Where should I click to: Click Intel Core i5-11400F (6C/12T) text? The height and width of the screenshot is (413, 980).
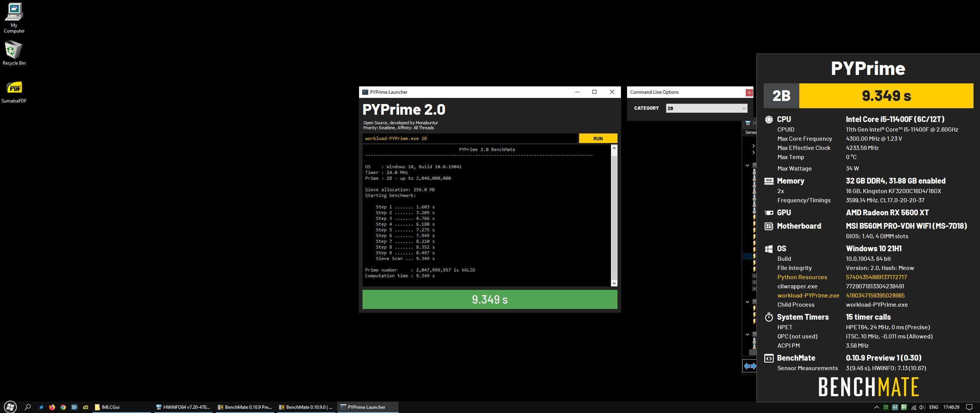tap(895, 119)
